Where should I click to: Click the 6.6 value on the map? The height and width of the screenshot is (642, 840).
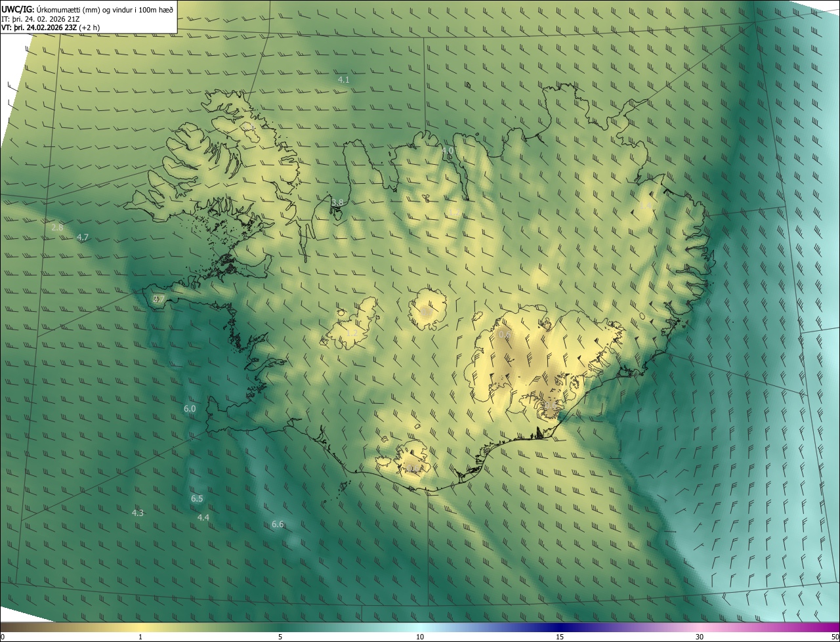click(x=278, y=524)
